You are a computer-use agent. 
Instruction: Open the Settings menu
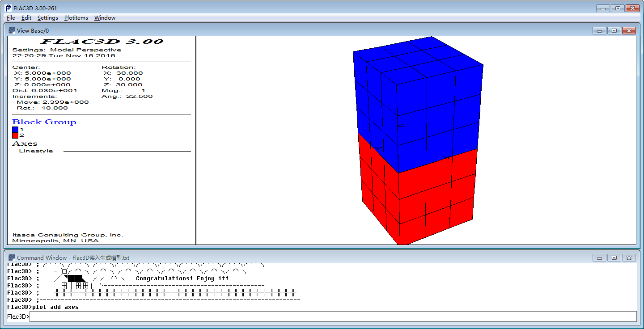pos(47,18)
